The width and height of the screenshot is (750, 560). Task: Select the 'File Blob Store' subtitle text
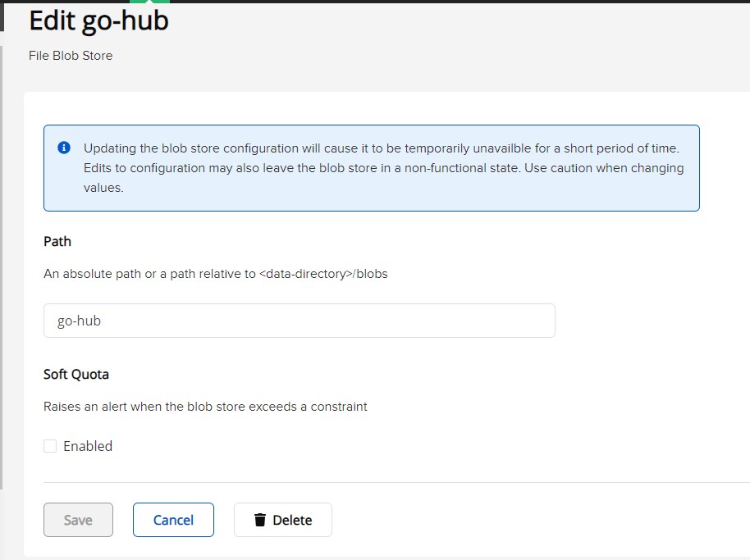click(x=71, y=56)
